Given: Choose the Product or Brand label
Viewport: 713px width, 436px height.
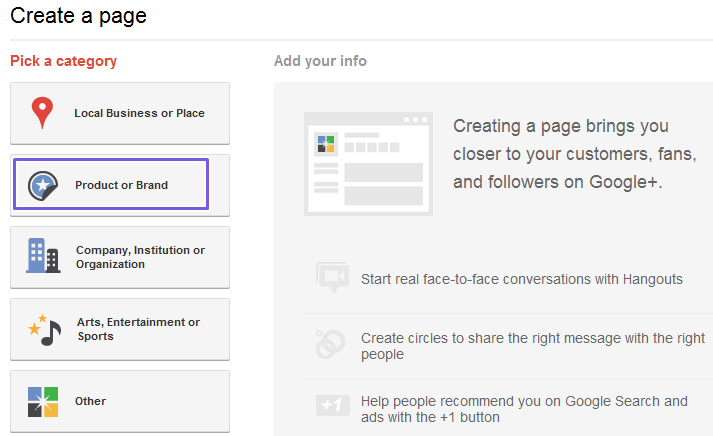Looking at the screenshot, I should tap(121, 185).
